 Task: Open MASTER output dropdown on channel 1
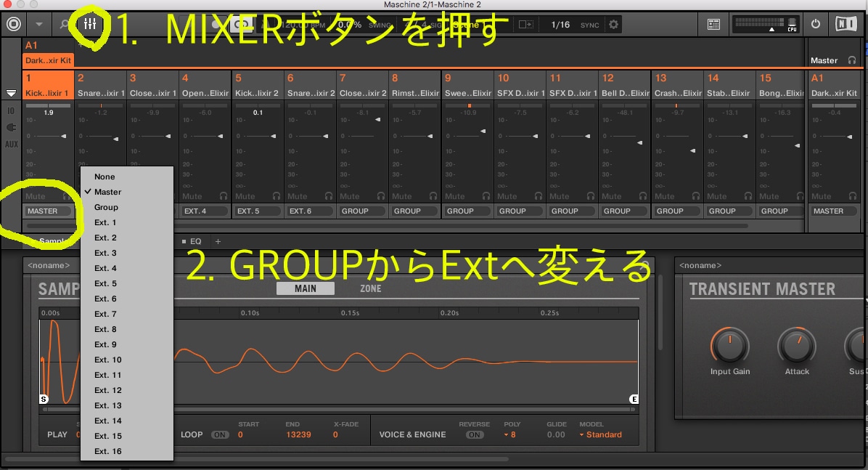coord(48,211)
